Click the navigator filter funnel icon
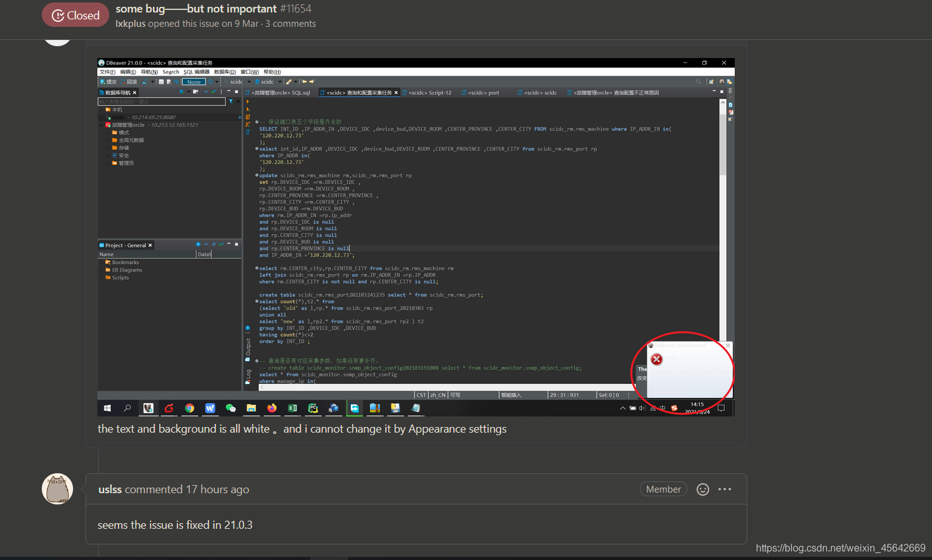Viewport: 932px width, 560px height. (x=231, y=101)
